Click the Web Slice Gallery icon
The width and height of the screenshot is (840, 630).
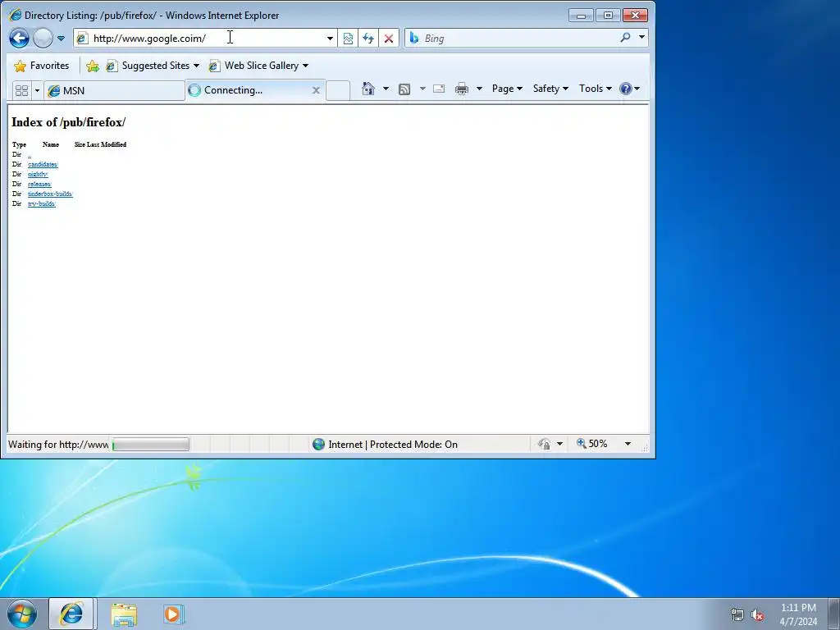click(x=214, y=66)
